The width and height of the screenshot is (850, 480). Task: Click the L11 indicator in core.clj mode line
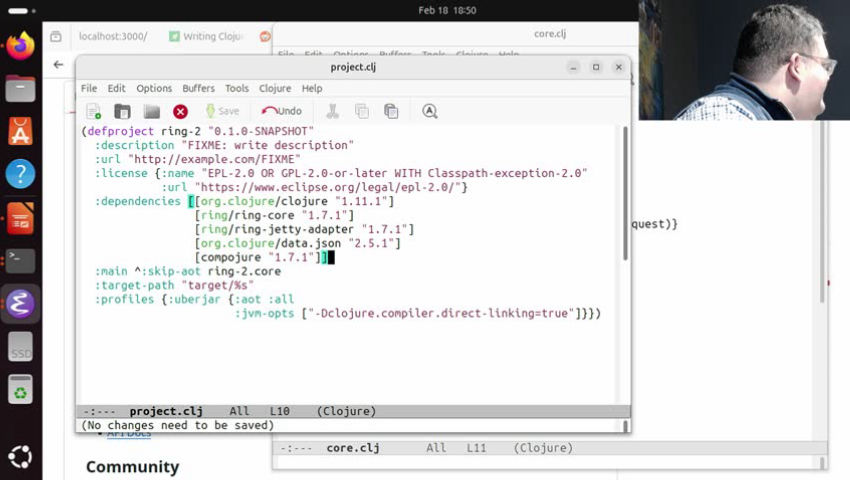pyautogui.click(x=476, y=448)
